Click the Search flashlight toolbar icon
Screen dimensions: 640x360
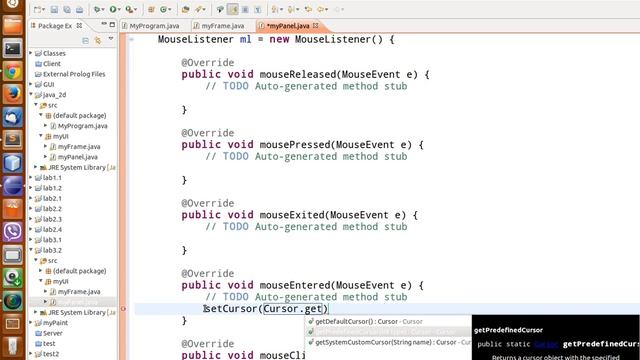click(198, 9)
